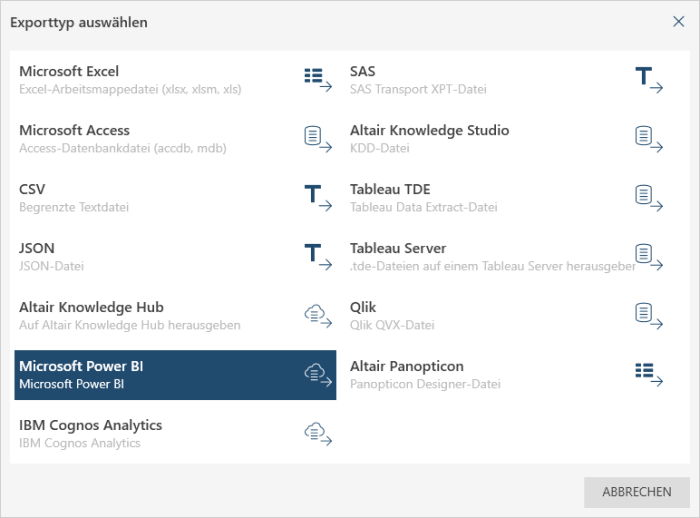
Task: Select the highlighted Microsoft Power BI entry
Action: (150, 375)
